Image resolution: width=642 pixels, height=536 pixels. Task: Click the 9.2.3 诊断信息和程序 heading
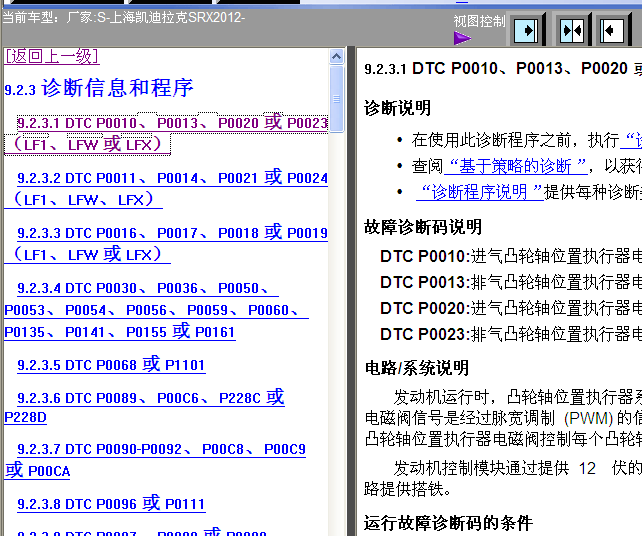pyautogui.click(x=99, y=88)
